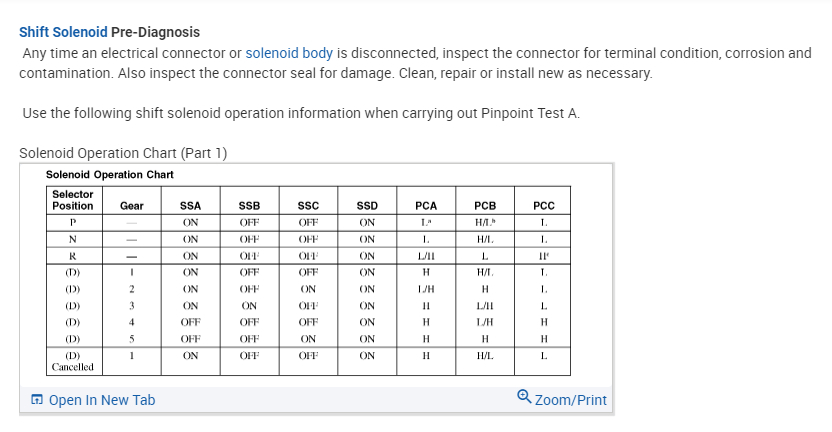
Task: Click the Open In New Tab text
Action: coord(101,400)
